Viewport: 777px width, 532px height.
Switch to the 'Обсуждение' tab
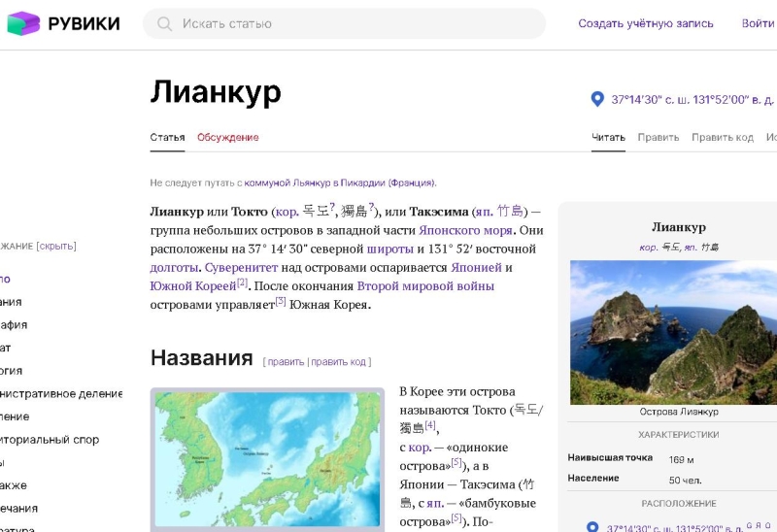pyautogui.click(x=228, y=137)
